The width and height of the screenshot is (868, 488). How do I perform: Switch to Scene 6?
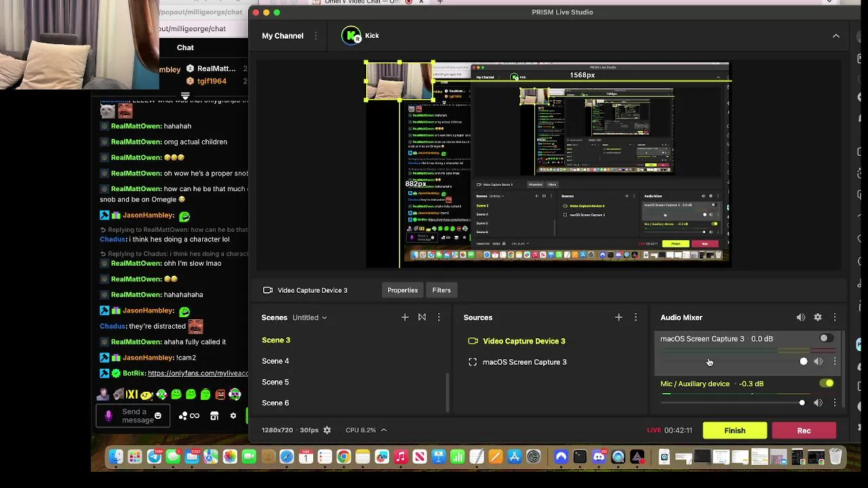pos(275,403)
